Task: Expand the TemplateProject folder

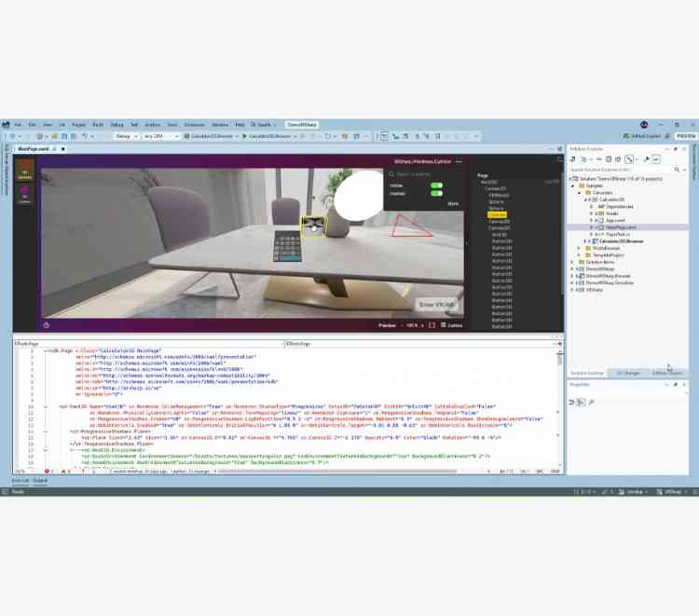Action: click(580, 255)
